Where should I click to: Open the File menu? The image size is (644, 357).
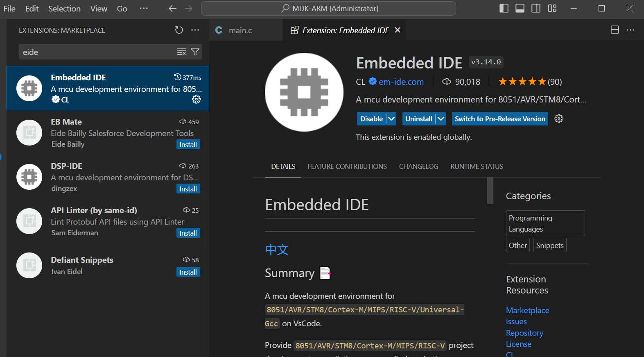tap(9, 9)
